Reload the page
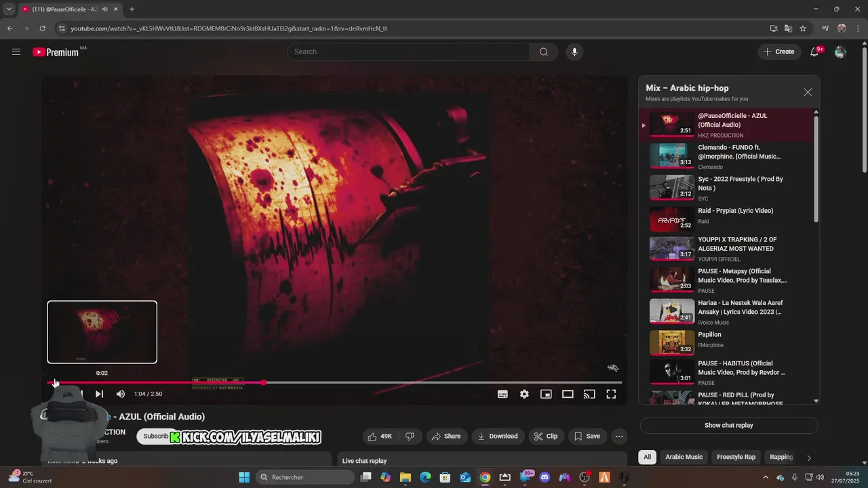The image size is (868, 488). click(x=42, y=28)
